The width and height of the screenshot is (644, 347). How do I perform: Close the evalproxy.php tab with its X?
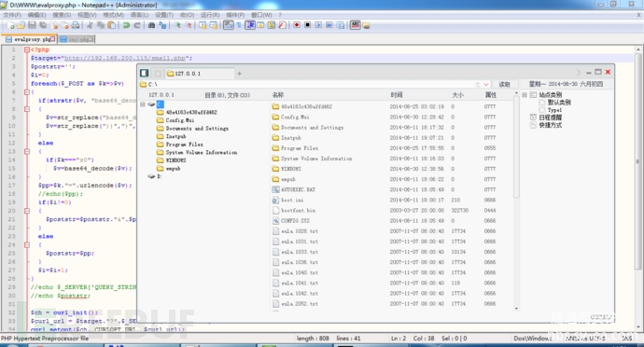52,39
